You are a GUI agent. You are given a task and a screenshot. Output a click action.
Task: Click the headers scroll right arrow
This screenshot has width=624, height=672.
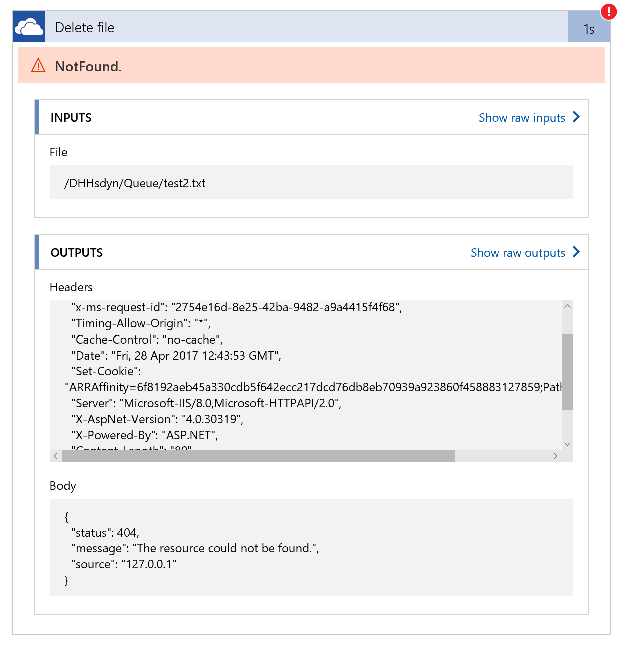click(555, 456)
